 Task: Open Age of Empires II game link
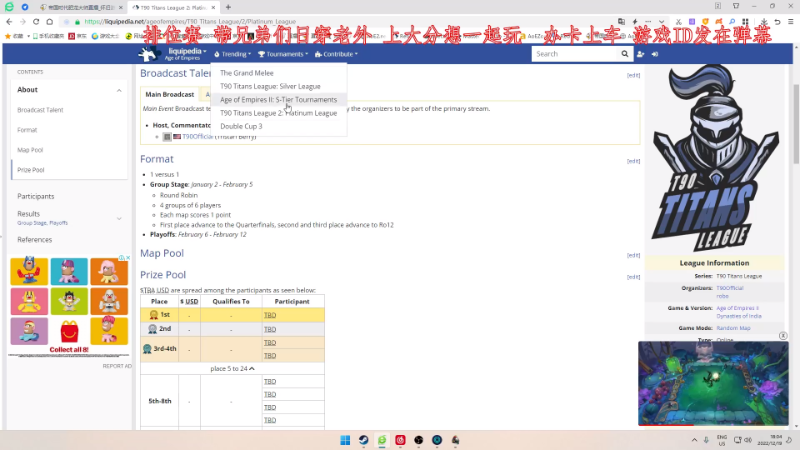click(737, 308)
